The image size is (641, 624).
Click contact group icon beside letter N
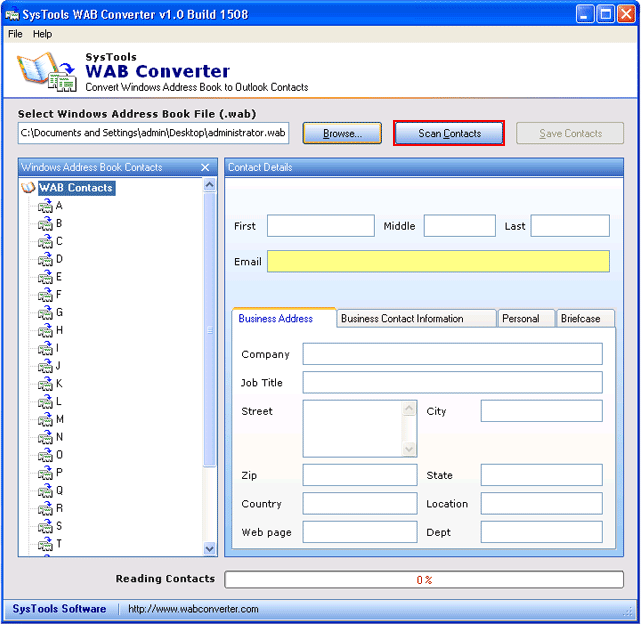point(45,437)
